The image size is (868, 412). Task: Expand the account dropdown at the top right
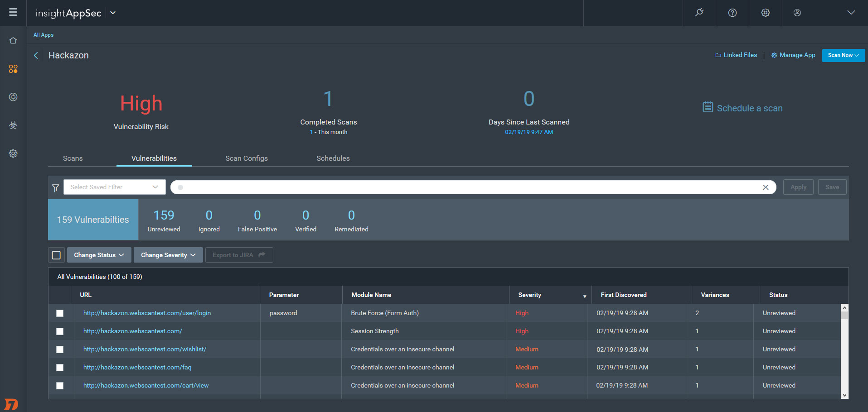coord(851,13)
